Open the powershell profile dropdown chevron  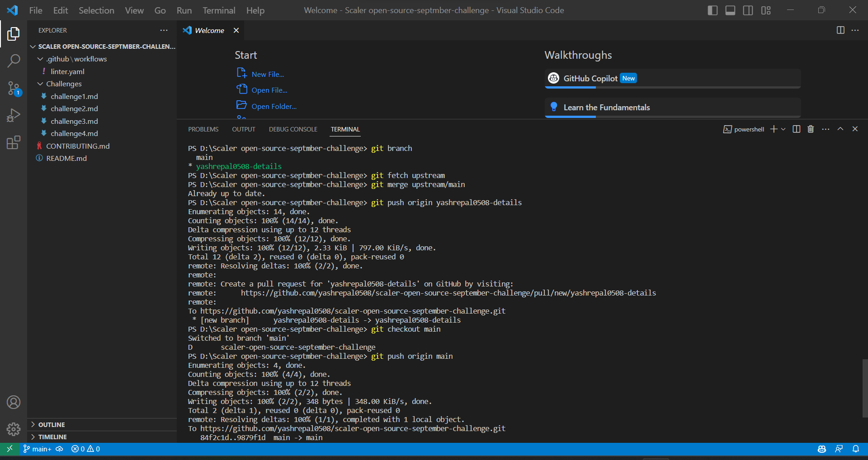pos(783,129)
